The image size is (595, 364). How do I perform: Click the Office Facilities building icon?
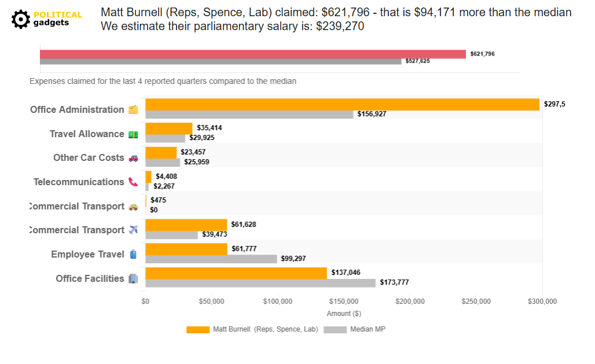[x=133, y=278]
